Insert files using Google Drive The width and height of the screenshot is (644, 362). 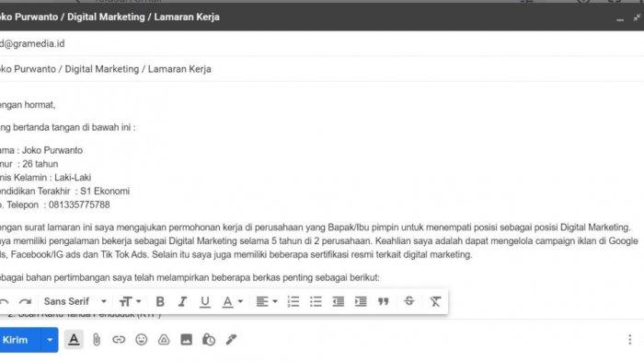(164, 340)
